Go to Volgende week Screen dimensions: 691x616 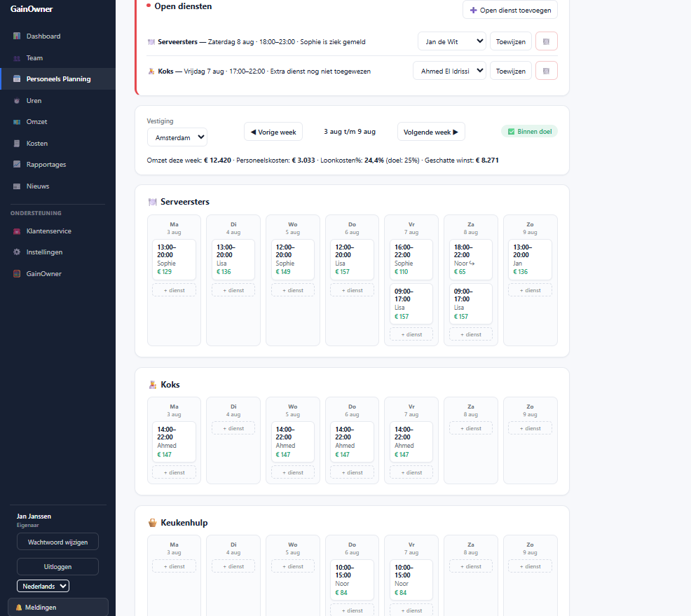click(x=431, y=132)
